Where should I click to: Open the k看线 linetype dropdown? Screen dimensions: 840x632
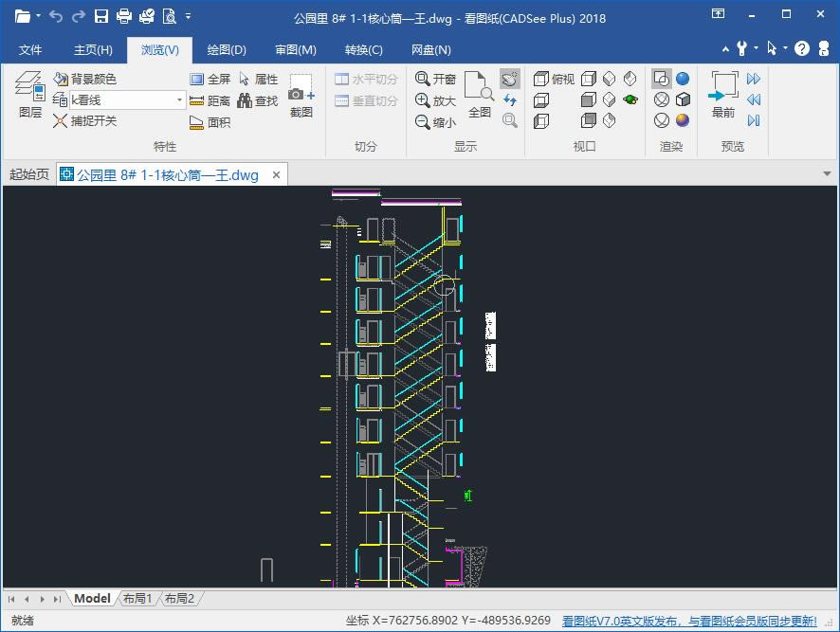179,99
